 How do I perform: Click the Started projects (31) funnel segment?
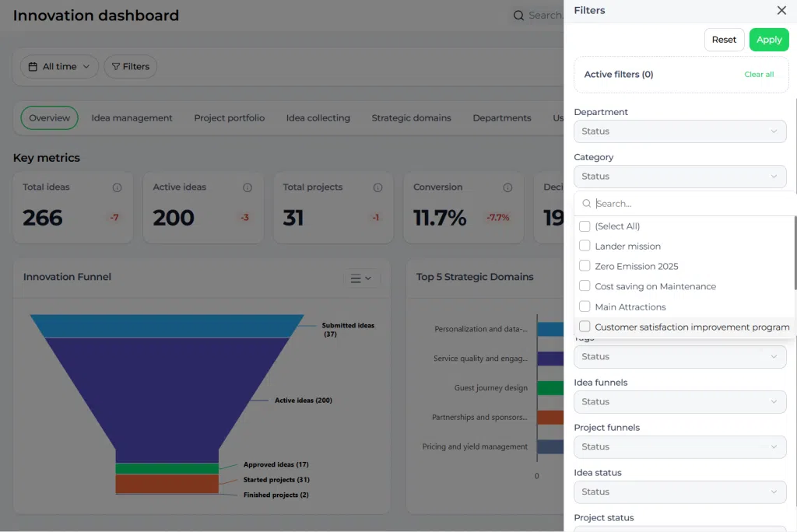click(x=167, y=483)
